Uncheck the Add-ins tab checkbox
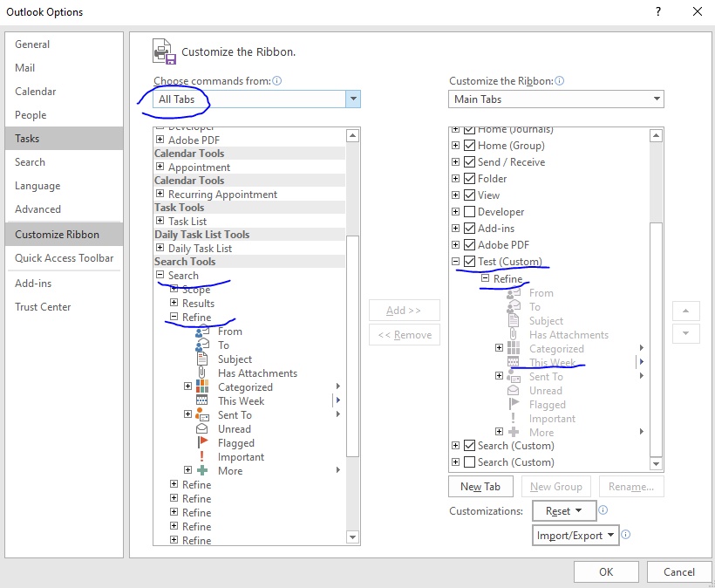Image resolution: width=715 pixels, height=588 pixels. point(469,228)
